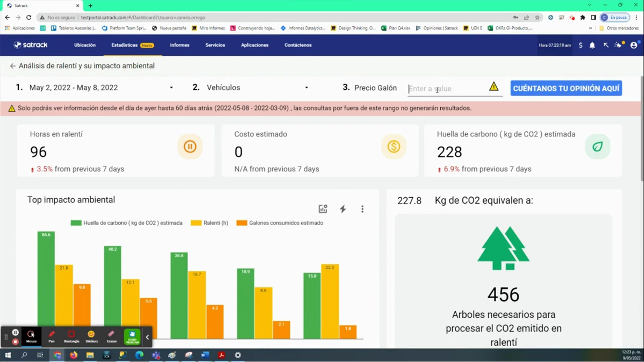This screenshot has height=362, width=644.
Task: Open the three-dot chart options menu
Action: [x=362, y=209]
